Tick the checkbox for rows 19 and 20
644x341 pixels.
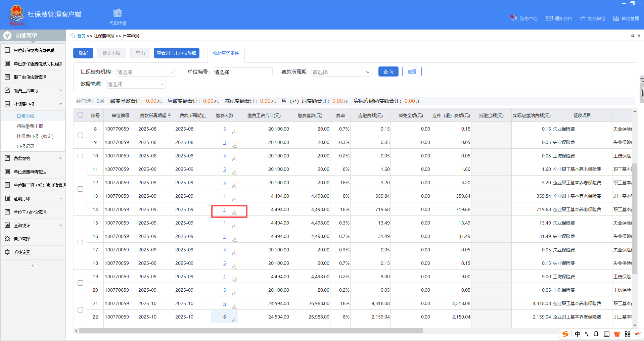[x=80, y=283]
